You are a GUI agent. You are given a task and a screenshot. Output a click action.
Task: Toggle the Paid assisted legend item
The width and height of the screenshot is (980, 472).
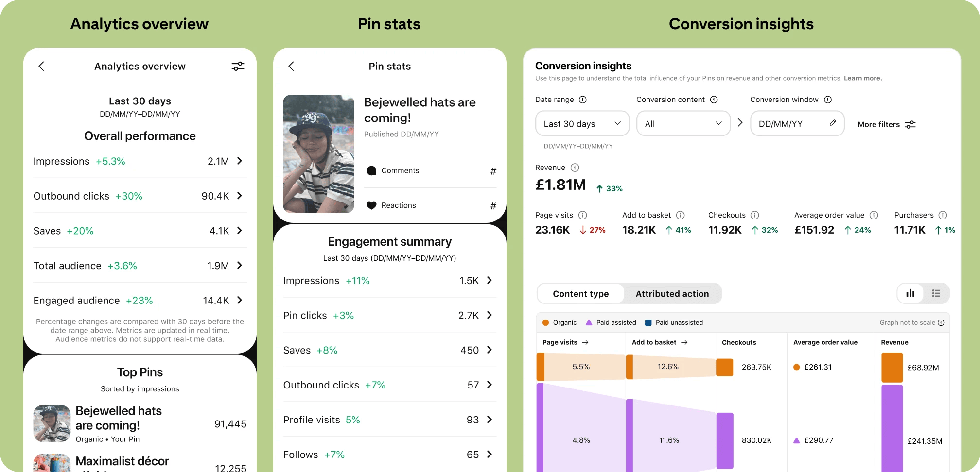pyautogui.click(x=611, y=322)
